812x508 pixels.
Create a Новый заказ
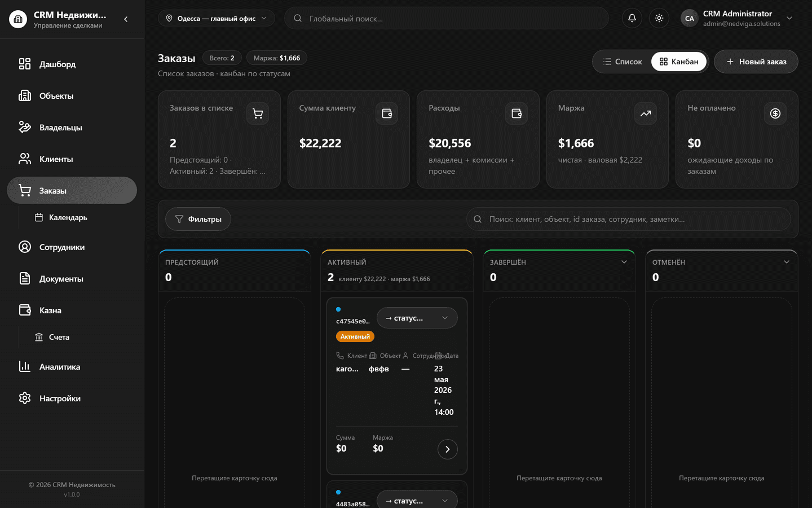[756, 62]
